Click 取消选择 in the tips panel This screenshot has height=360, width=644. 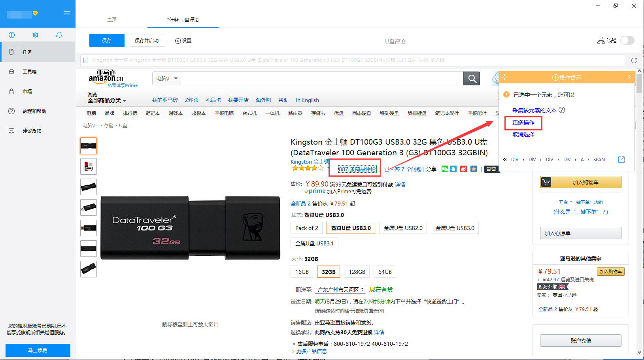coord(523,134)
